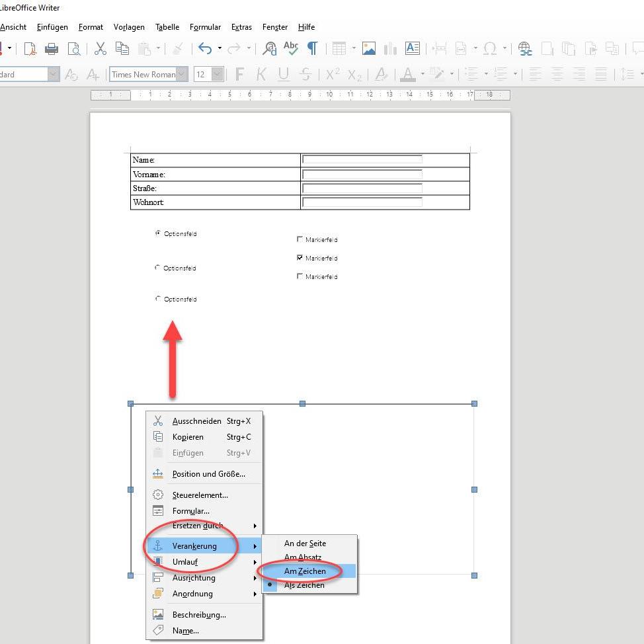Click the Italic K button
The height and width of the screenshot is (644, 644).
pos(261,74)
